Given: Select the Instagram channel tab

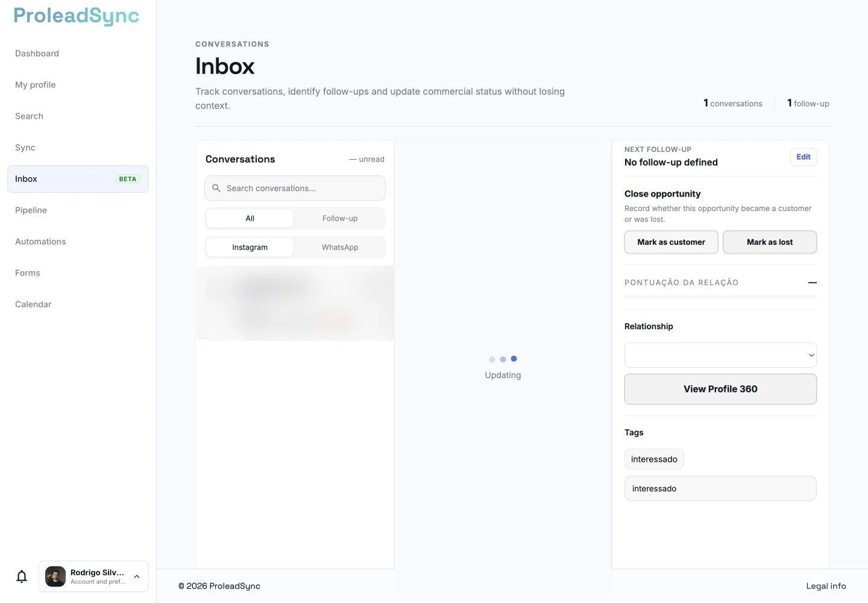Looking at the screenshot, I should tap(250, 247).
